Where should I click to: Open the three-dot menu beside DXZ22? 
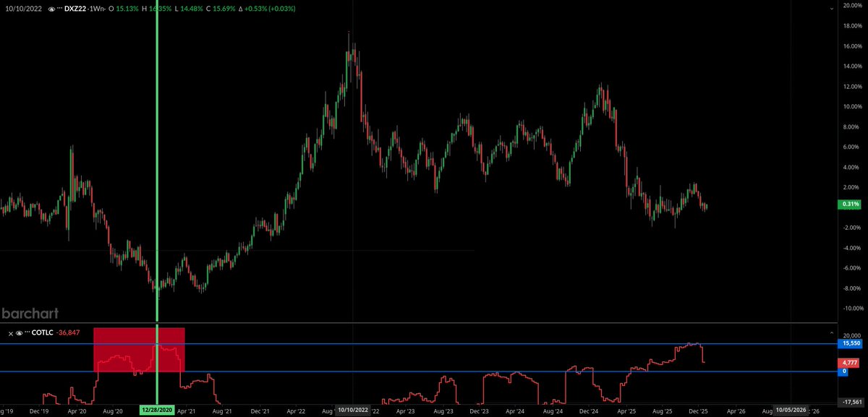[x=59, y=8]
